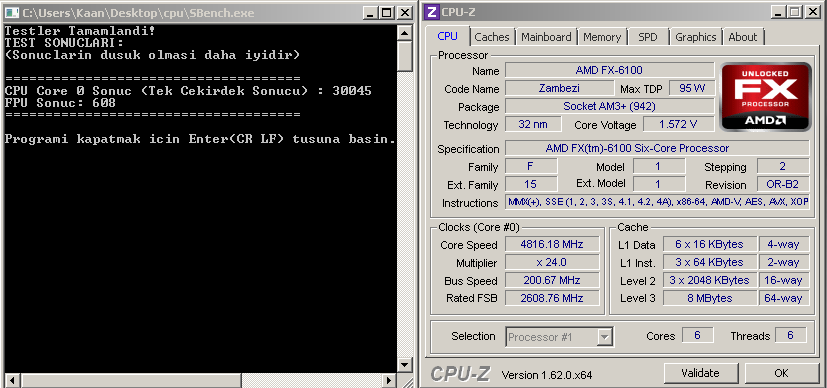
Task: Open the Processor #1 selection dropdown
Action: point(560,336)
